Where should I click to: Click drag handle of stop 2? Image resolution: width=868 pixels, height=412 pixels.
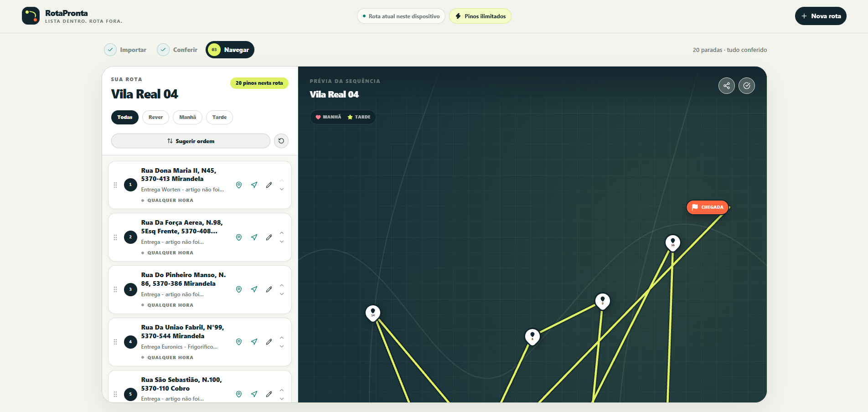point(115,237)
